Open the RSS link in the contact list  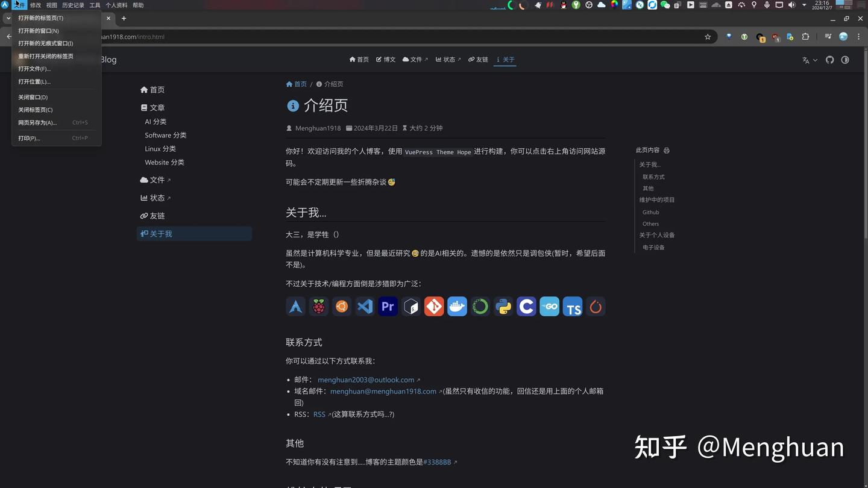pyautogui.click(x=319, y=414)
